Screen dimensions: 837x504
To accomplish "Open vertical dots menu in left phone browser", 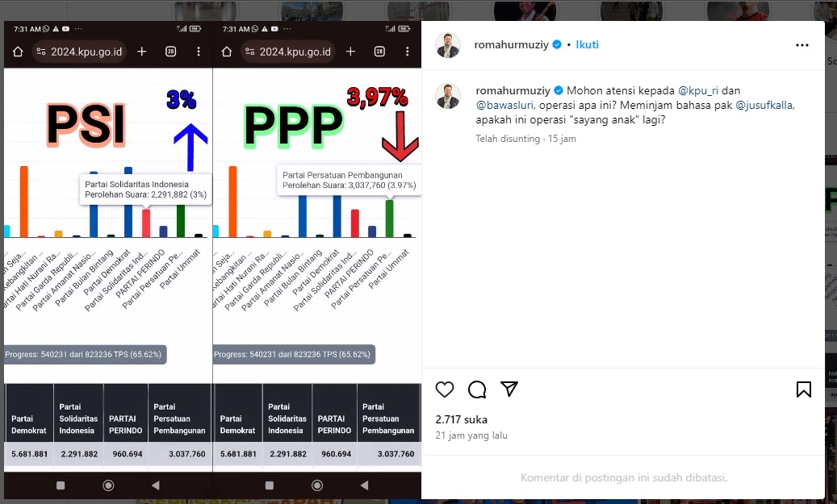I will pos(199,52).
